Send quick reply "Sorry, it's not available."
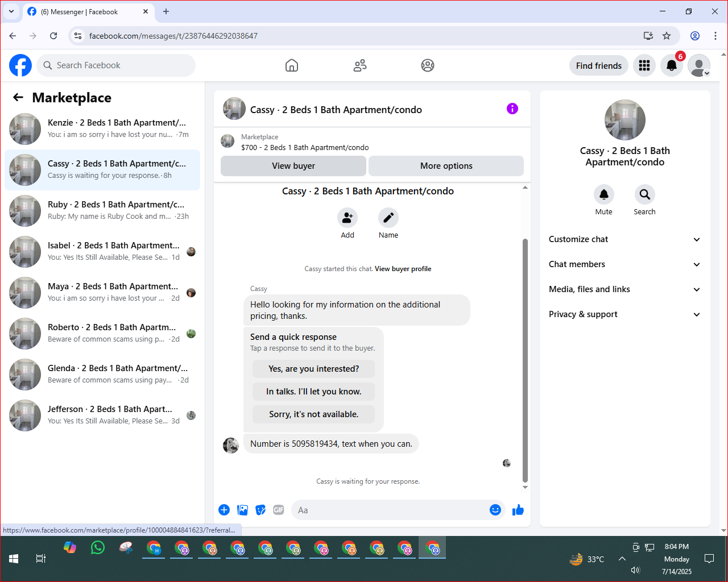The width and height of the screenshot is (728, 582). [314, 414]
